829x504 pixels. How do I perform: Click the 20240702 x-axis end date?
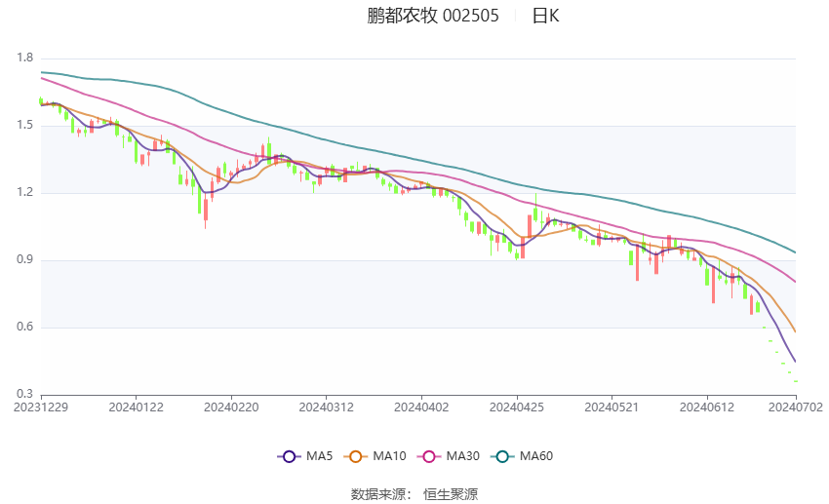point(796,407)
